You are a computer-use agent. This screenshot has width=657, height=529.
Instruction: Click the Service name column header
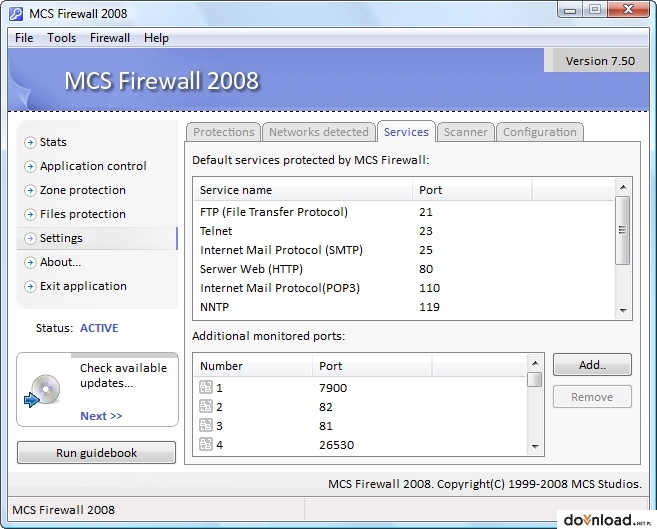tap(303, 190)
